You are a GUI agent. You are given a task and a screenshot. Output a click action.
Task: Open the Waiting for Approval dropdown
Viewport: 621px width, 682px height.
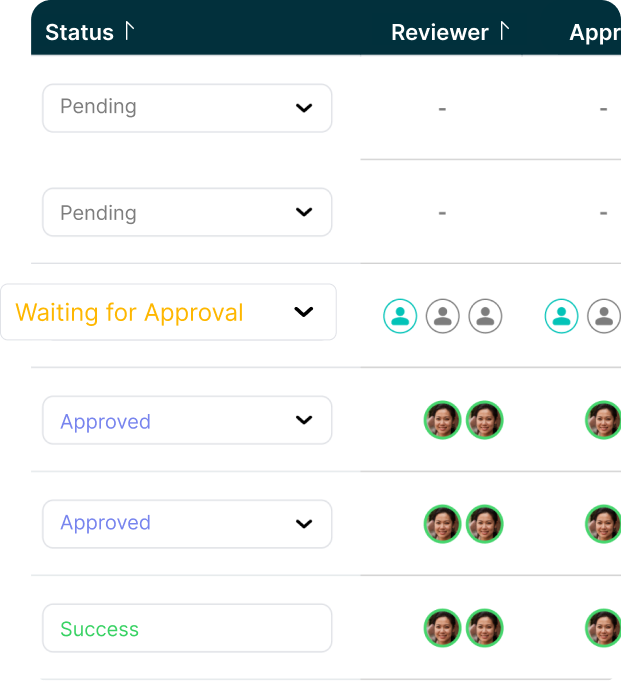click(168, 312)
